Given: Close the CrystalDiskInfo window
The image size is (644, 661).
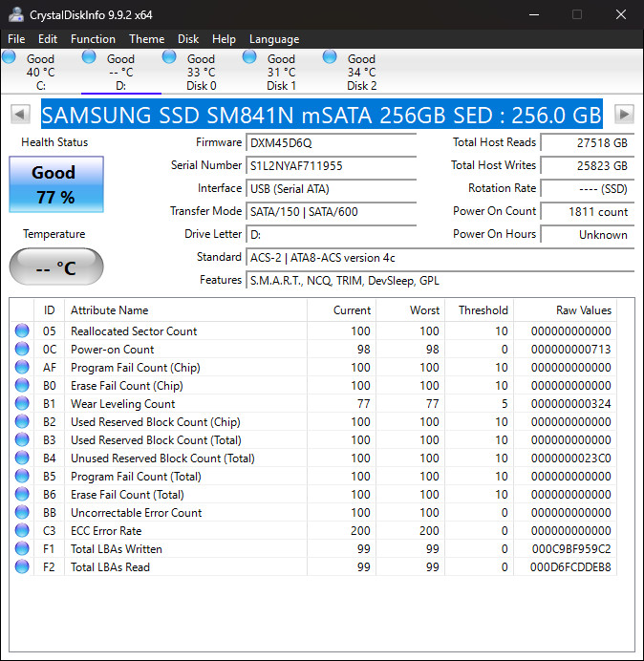Looking at the screenshot, I should point(621,14).
